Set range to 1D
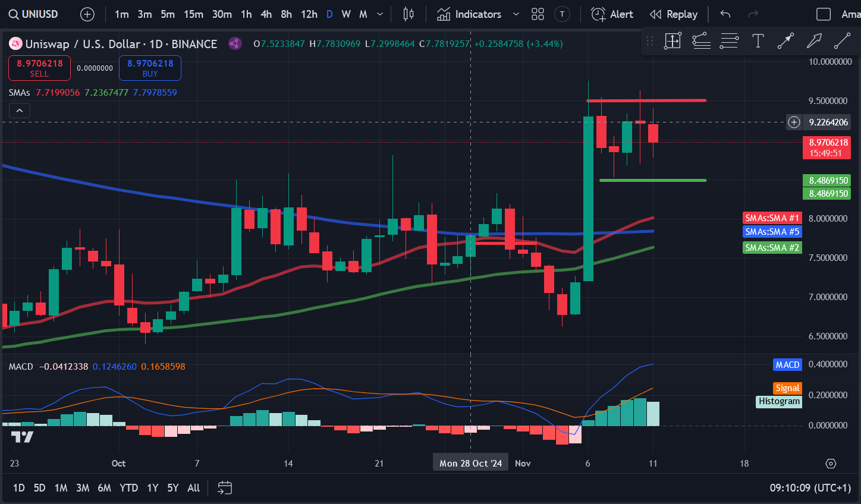The height and width of the screenshot is (504, 861). pos(19,488)
